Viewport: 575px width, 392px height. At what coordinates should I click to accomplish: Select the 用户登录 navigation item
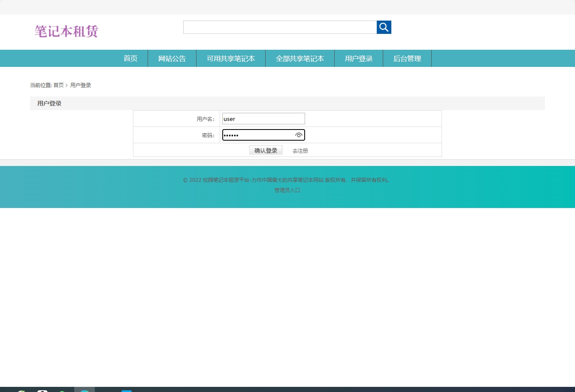pyautogui.click(x=358, y=58)
